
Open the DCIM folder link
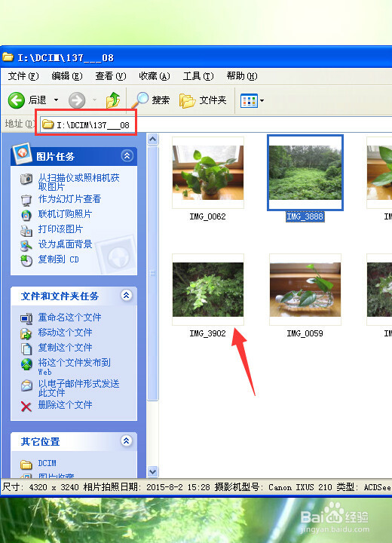pos(47,463)
